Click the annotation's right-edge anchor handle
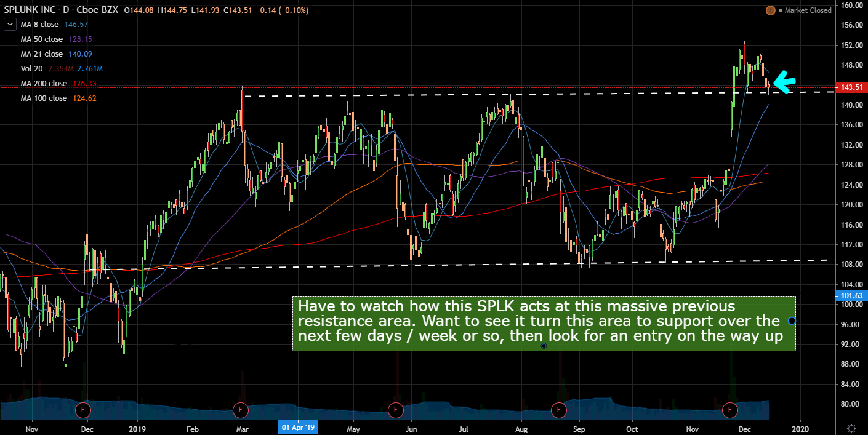The height and width of the screenshot is (435, 868). (x=792, y=321)
